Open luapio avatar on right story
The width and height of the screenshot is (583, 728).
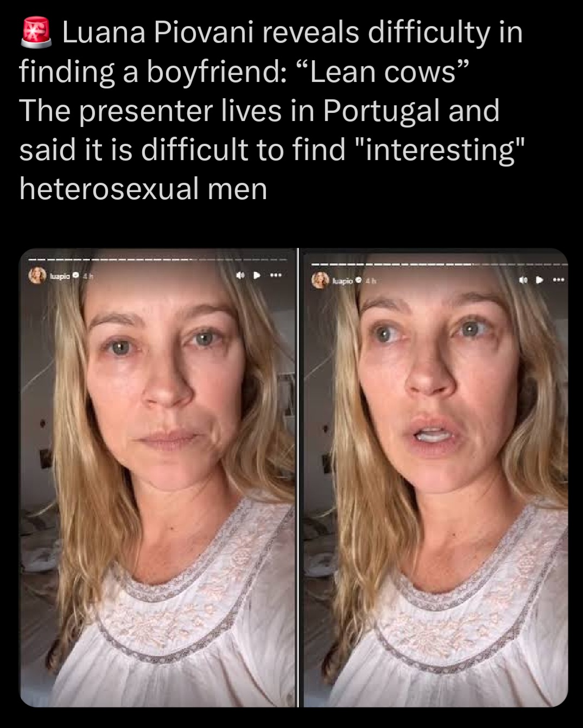tap(321, 280)
